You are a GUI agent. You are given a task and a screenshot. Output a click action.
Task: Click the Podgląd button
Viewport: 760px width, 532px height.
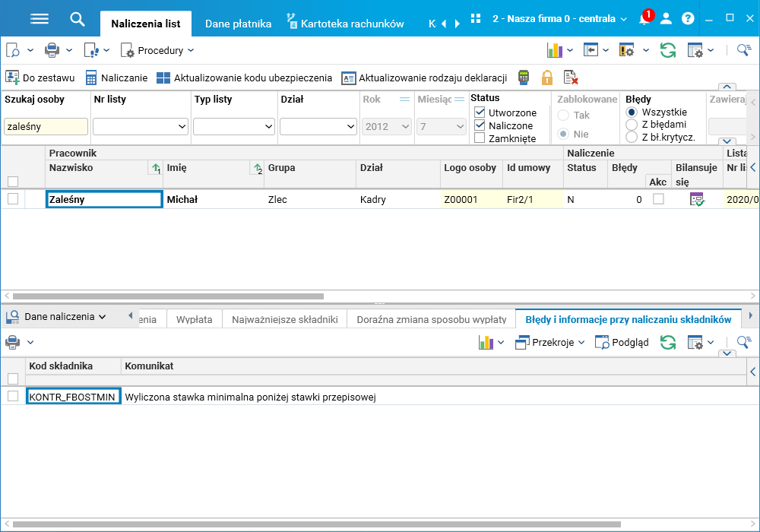click(x=622, y=342)
